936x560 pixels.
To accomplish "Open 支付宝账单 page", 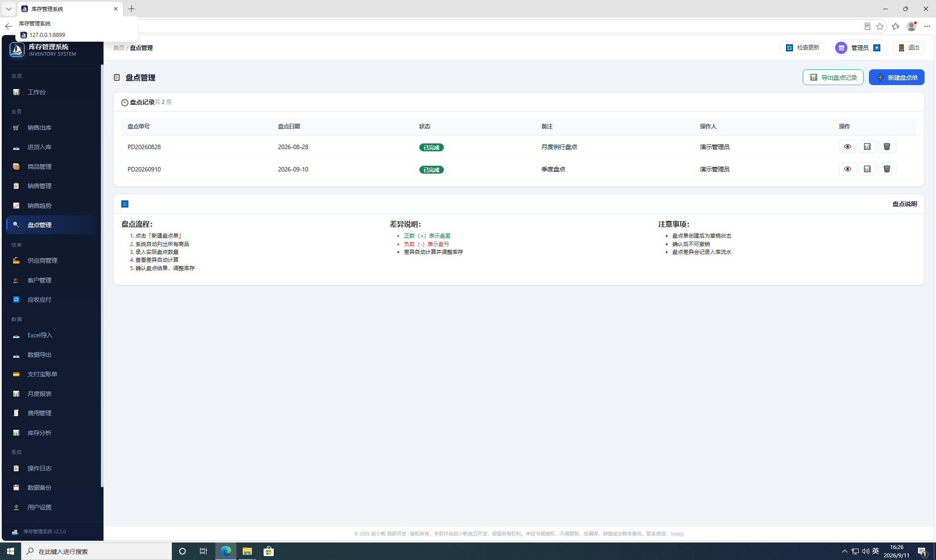I will (51, 374).
